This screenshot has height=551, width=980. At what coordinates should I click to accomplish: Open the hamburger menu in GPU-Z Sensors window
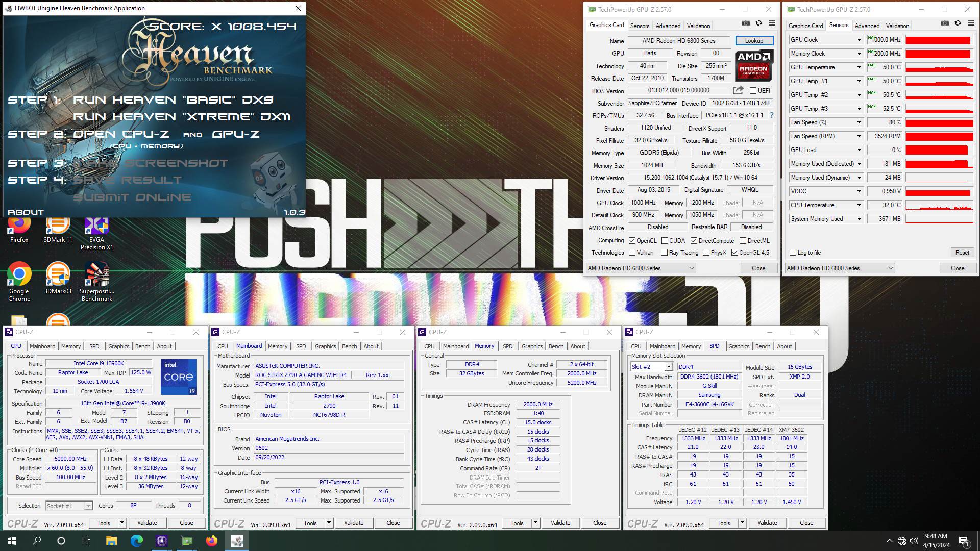coord(971,23)
